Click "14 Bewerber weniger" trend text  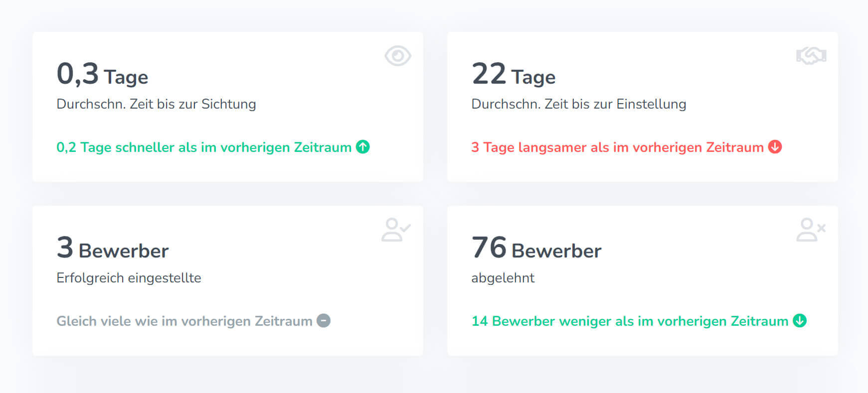[x=629, y=321]
